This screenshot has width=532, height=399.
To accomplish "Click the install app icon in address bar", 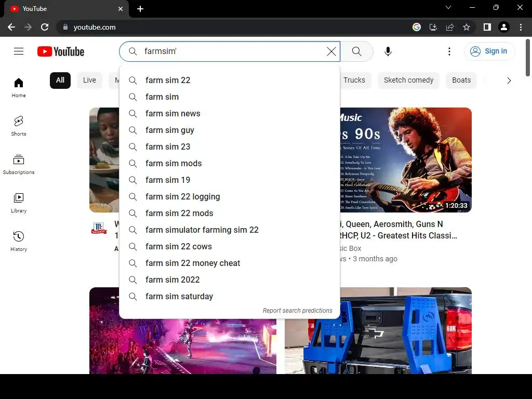I will pyautogui.click(x=433, y=27).
